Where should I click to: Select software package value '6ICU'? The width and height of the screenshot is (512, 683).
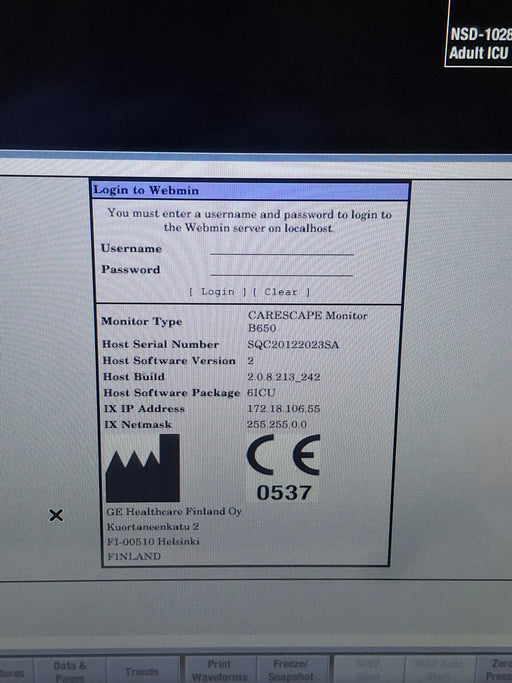point(261,392)
